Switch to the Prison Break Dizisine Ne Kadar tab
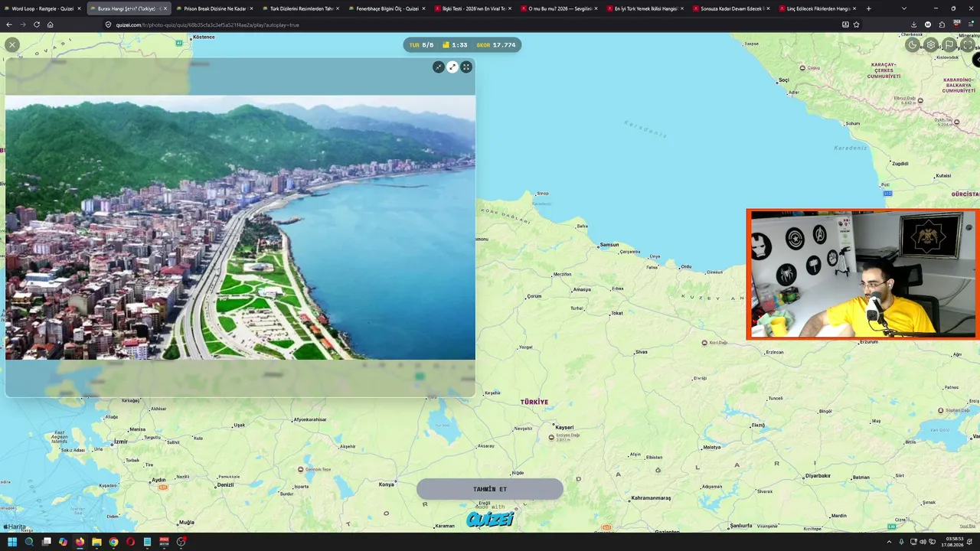Screen dimensions: 980x551 tap(214, 8)
